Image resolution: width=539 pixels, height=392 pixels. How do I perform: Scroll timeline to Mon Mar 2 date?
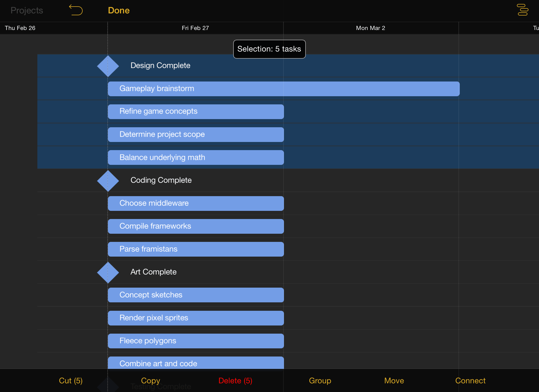click(x=370, y=28)
